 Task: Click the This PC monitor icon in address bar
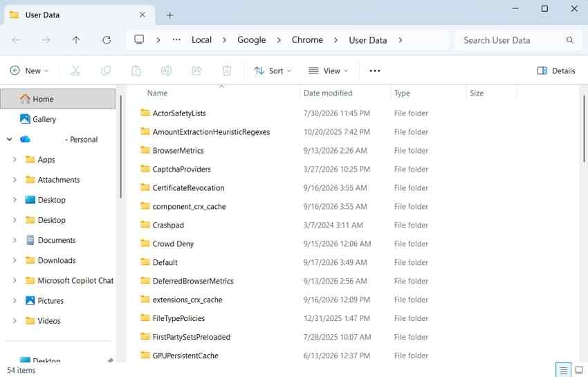coord(139,39)
